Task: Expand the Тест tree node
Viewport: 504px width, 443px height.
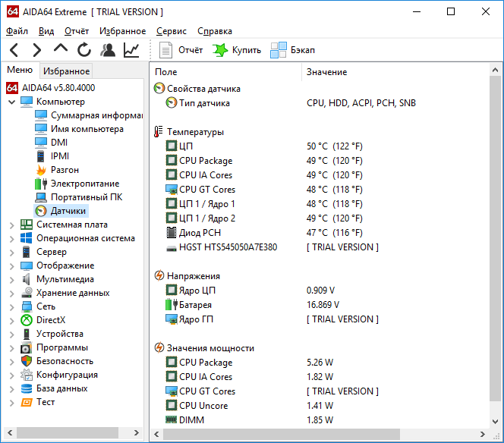Action: [12, 403]
